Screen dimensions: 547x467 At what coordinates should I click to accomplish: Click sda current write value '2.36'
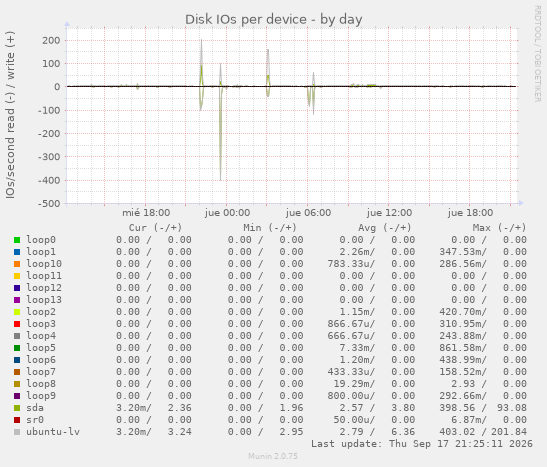pyautogui.click(x=180, y=408)
